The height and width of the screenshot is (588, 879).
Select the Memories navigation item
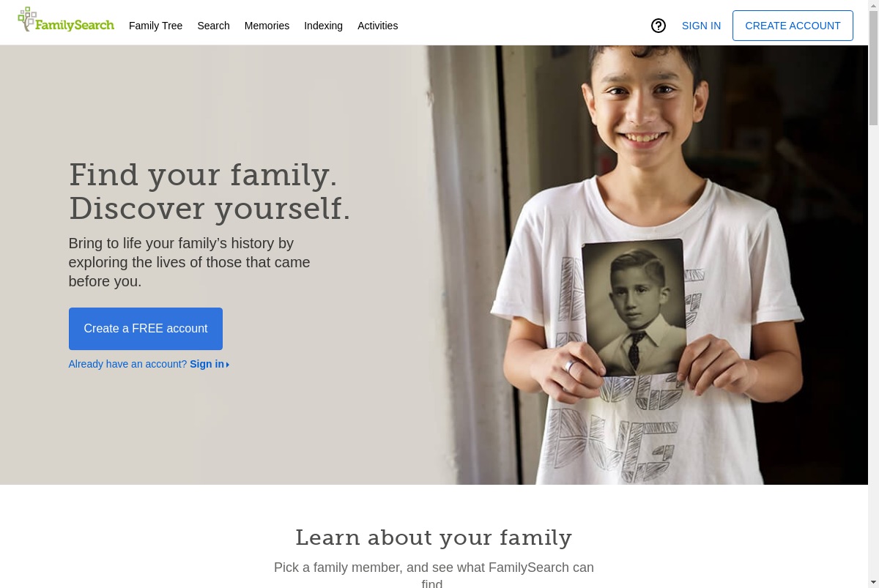267,26
